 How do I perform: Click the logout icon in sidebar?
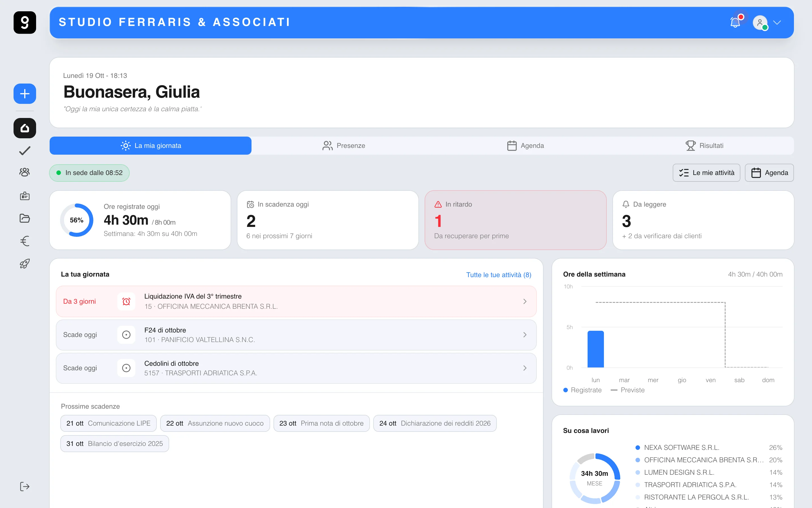(25, 487)
